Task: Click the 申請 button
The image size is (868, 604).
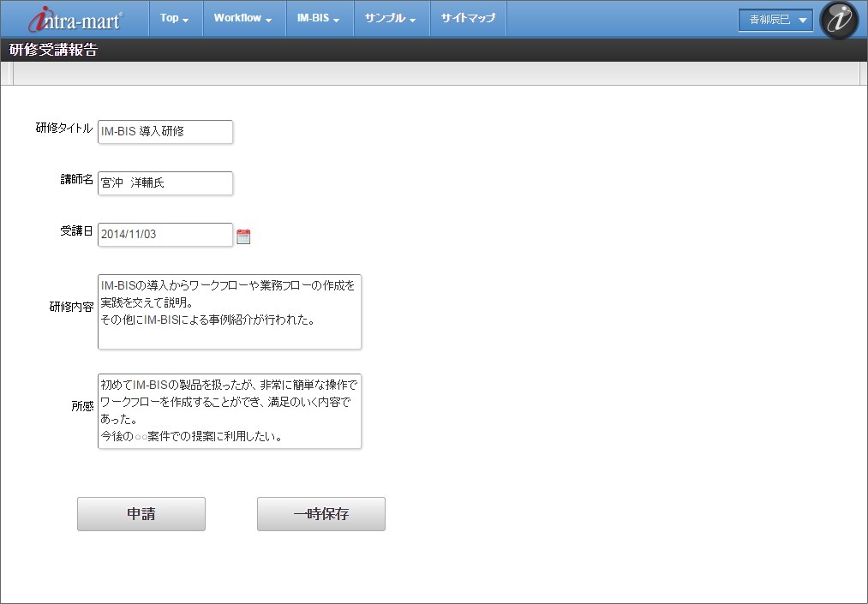Action: click(x=141, y=514)
